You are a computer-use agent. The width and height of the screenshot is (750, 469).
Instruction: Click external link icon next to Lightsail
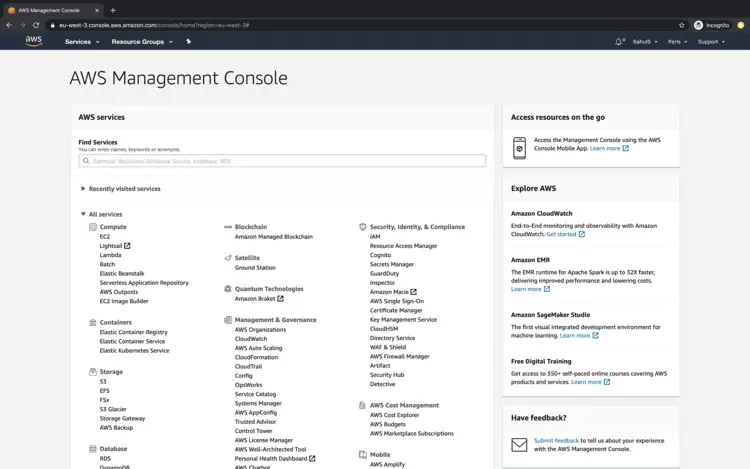[x=127, y=246]
